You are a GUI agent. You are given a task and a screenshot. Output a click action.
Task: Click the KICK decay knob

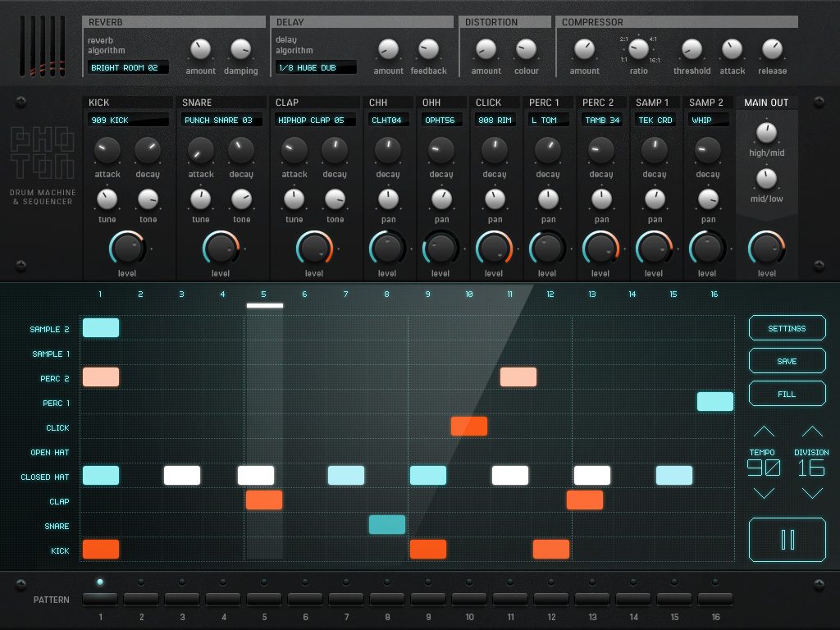pos(148,151)
